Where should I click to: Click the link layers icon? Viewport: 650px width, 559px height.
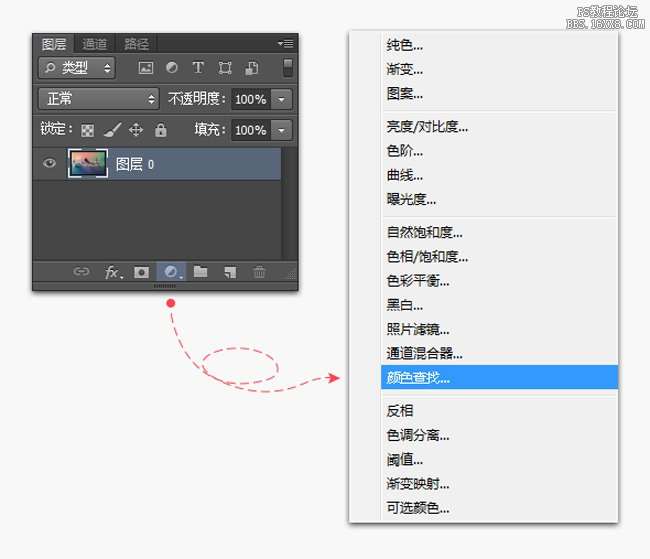pos(81,272)
